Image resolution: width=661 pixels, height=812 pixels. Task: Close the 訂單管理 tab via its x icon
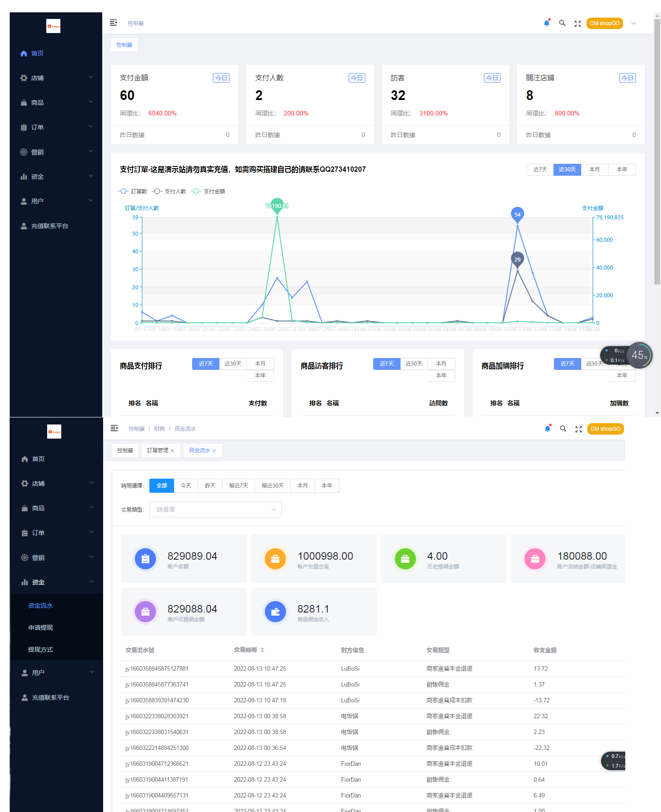[172, 450]
